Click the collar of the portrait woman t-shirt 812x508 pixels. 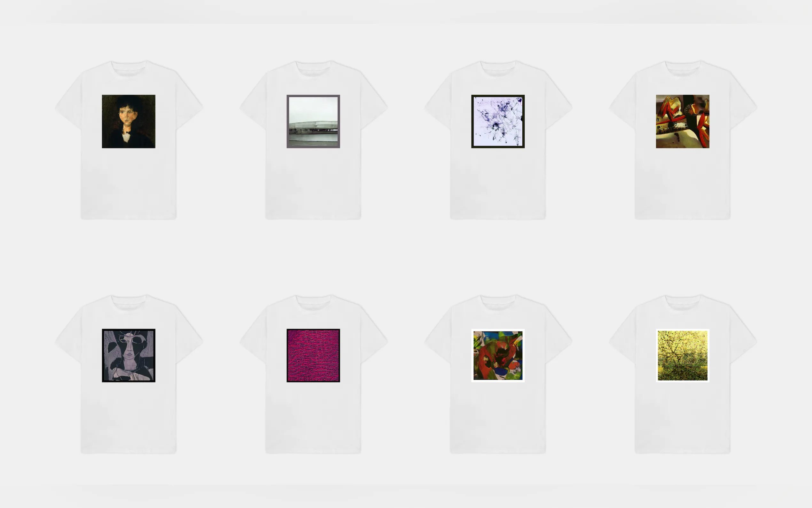pyautogui.click(x=129, y=68)
